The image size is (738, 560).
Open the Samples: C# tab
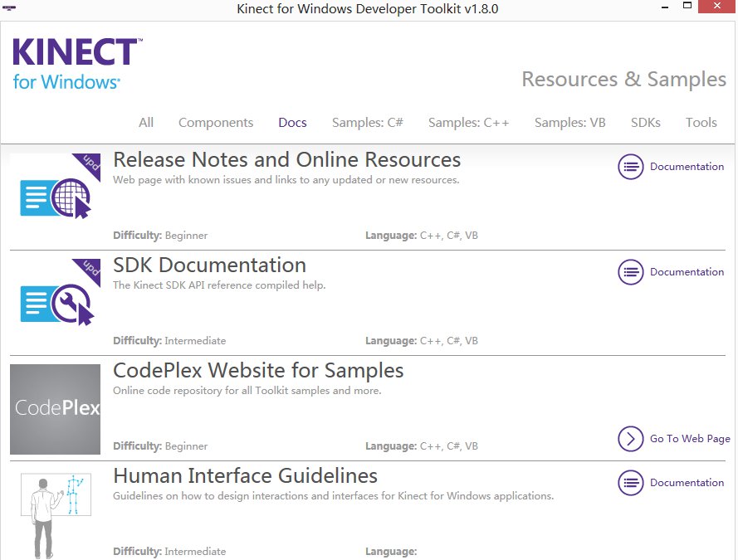(367, 122)
